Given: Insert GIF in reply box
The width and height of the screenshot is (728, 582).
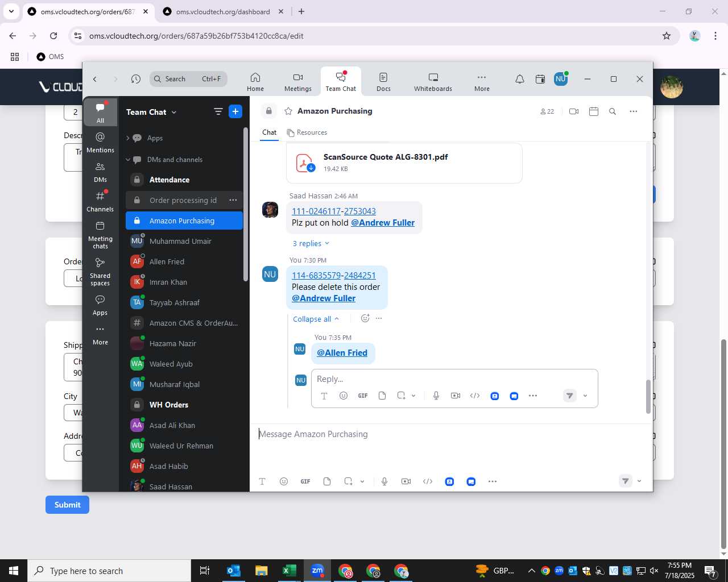Looking at the screenshot, I should (363, 396).
